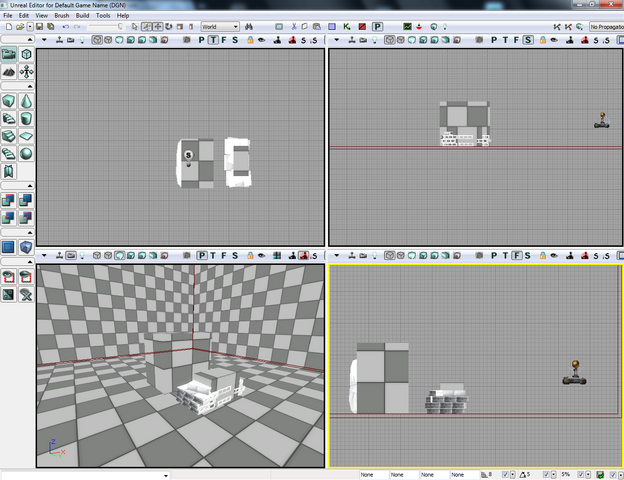Click the Cut scissors icon
Viewport: 624px width, 480px height.
294,27
